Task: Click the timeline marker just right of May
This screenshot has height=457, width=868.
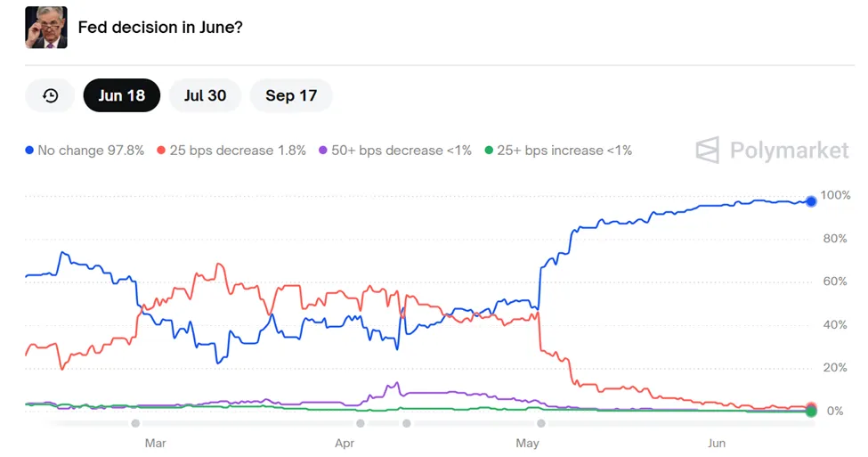Action: (x=541, y=424)
